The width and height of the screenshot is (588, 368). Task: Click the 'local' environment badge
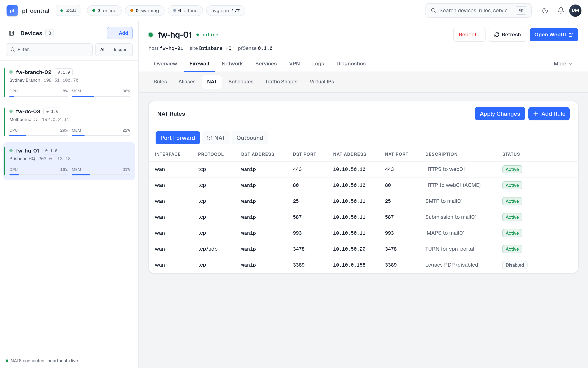click(x=68, y=10)
